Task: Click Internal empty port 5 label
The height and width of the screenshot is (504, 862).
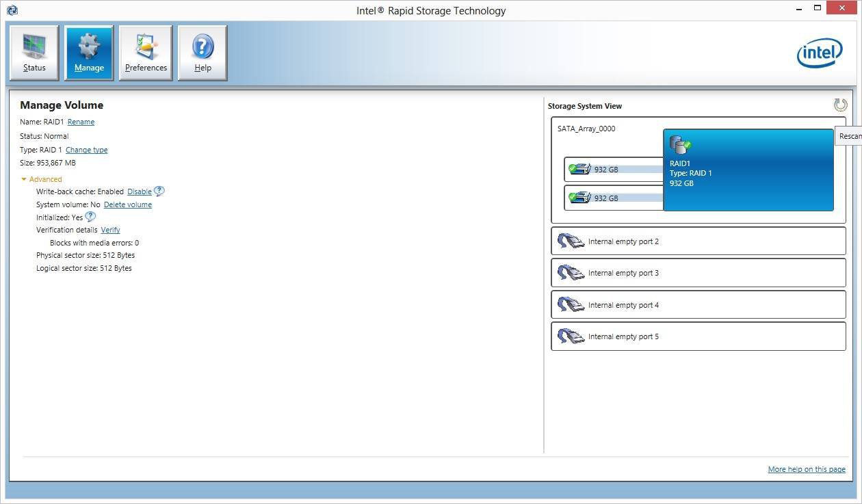Action: pos(623,336)
